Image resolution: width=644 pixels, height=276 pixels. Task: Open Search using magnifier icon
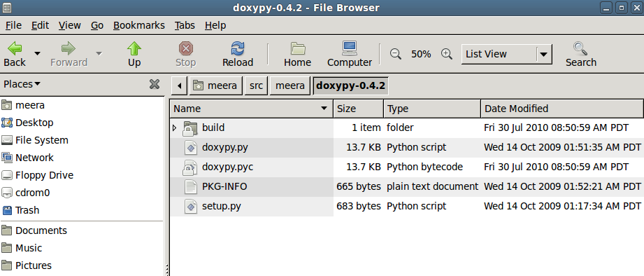coord(581,54)
